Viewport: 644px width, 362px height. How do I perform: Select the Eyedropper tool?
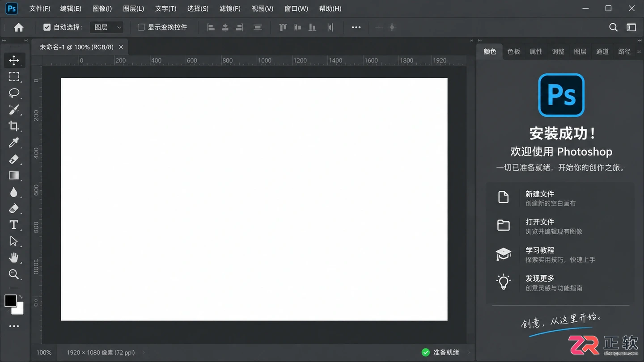[x=14, y=143]
